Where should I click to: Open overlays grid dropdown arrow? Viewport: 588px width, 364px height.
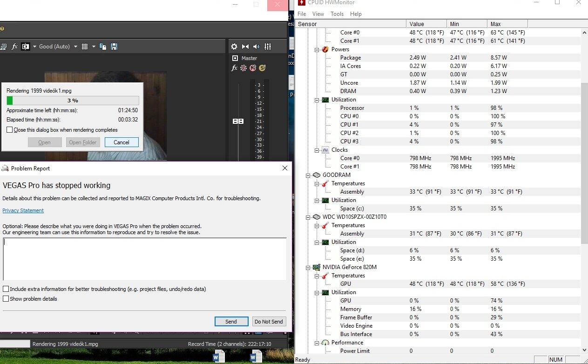[94, 47]
